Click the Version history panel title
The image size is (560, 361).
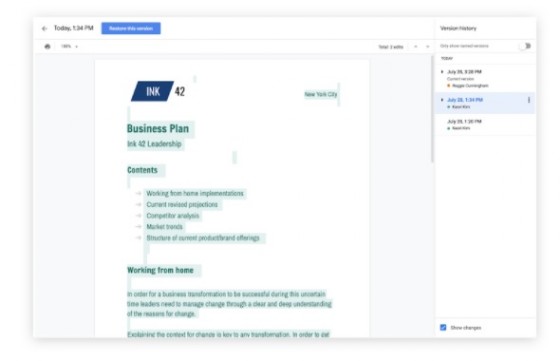coord(458,28)
